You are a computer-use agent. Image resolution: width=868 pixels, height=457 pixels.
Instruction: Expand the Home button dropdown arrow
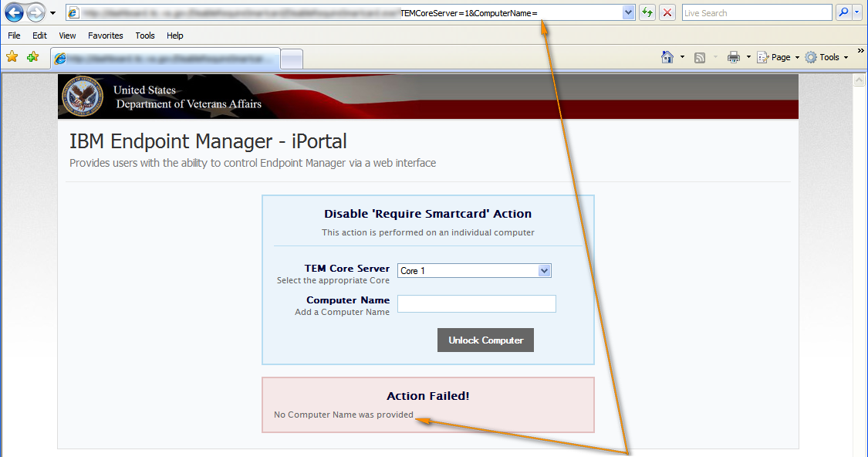682,57
